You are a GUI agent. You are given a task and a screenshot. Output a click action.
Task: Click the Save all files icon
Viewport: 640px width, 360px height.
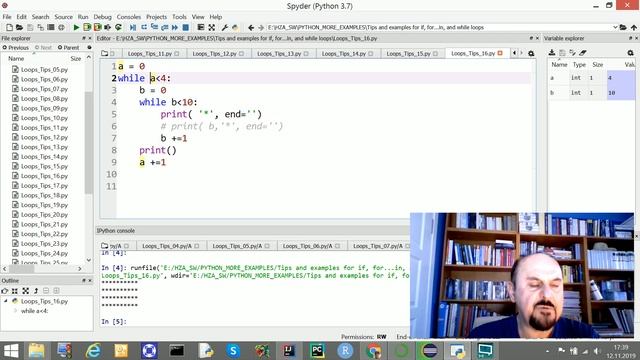click(40, 27)
